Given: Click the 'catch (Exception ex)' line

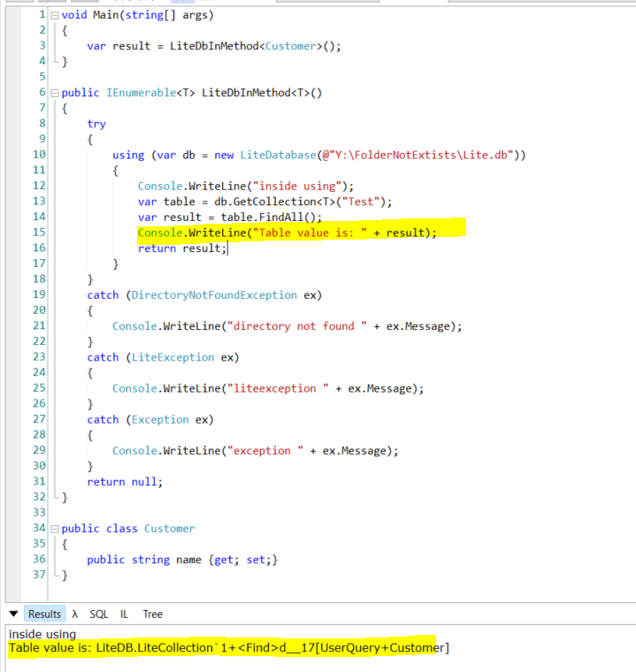Looking at the screenshot, I should [150, 420].
